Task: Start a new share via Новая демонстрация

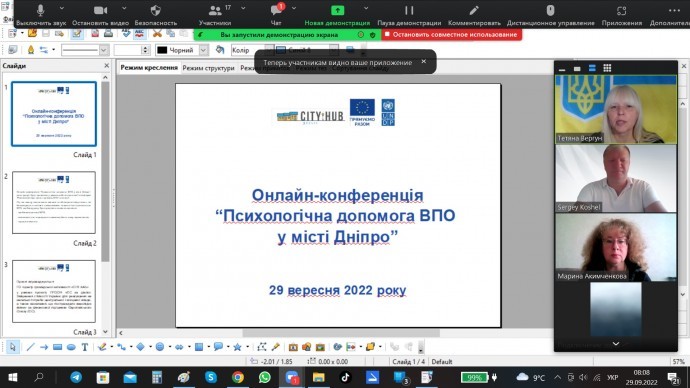Action: tap(337, 14)
